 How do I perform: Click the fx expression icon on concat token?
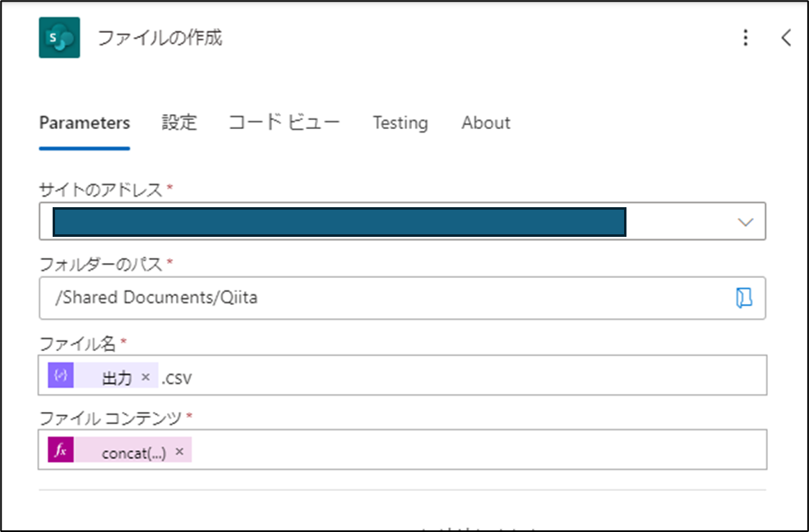(x=61, y=450)
